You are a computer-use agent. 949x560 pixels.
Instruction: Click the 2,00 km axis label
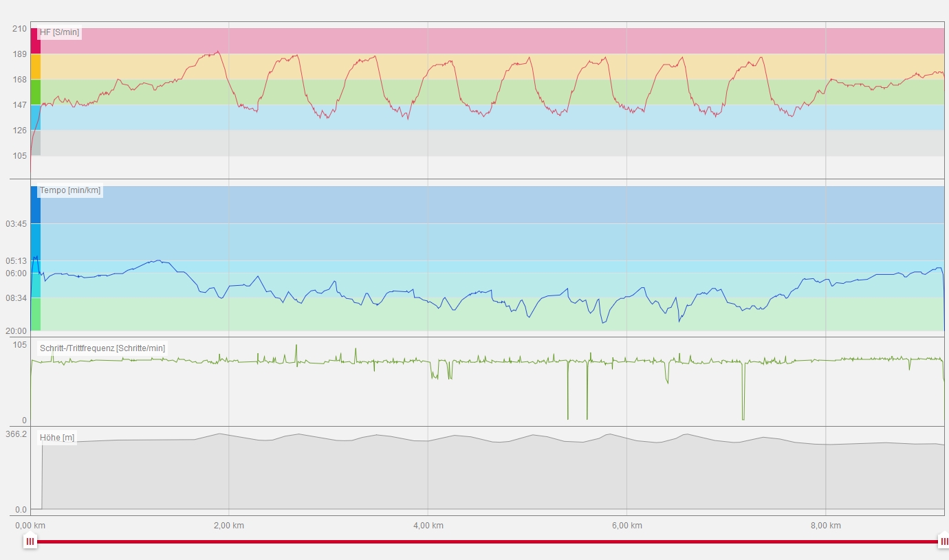(229, 526)
